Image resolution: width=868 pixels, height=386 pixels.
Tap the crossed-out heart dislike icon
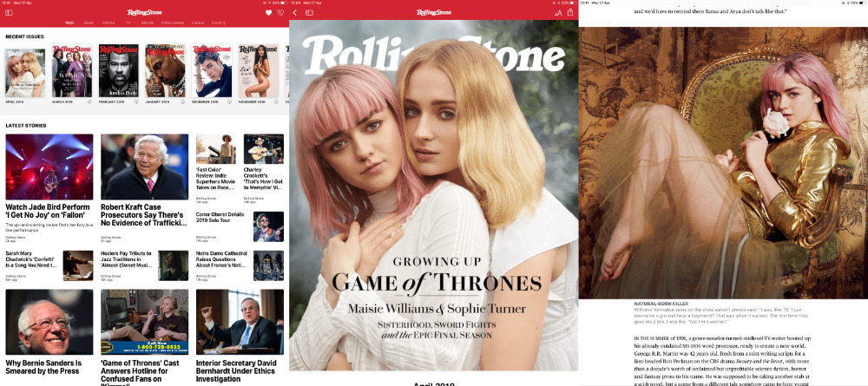pos(280,12)
